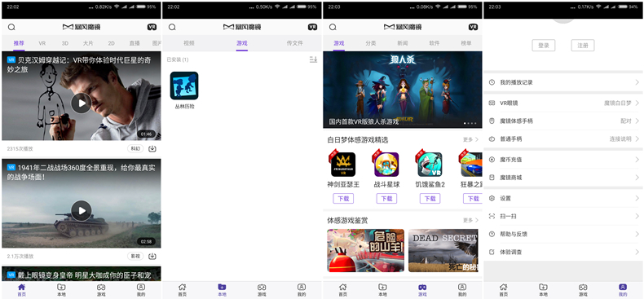Image resolution: width=644 pixels, height=299 pixels.
Task: Tap 本地 nav icon on 狼人杀 screen
Action: click(x=382, y=289)
